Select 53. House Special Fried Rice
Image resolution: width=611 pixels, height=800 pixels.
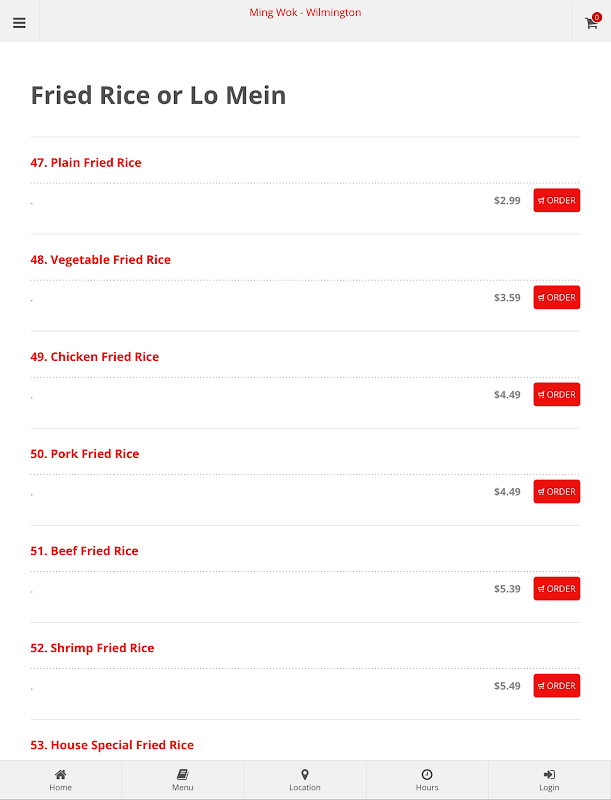112,745
